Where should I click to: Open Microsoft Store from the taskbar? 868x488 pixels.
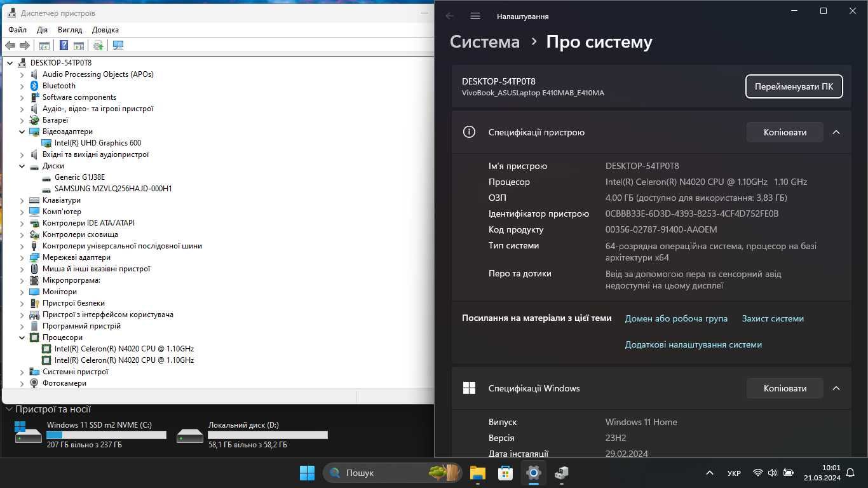[506, 473]
